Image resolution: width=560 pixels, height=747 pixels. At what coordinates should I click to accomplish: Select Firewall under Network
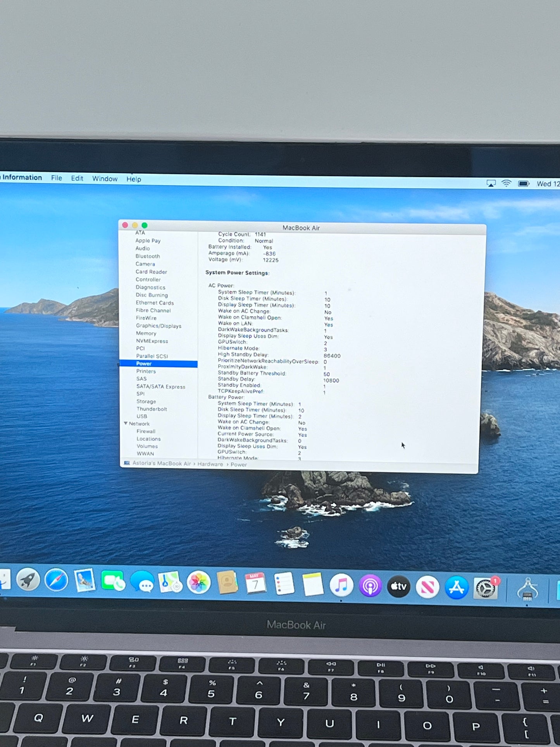coord(146,431)
